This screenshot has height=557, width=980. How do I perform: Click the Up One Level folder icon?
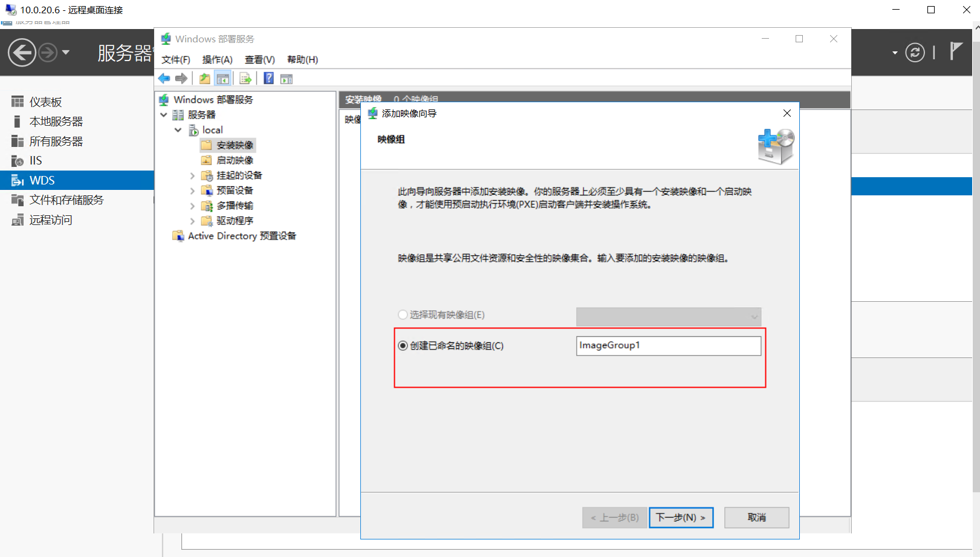(x=205, y=78)
